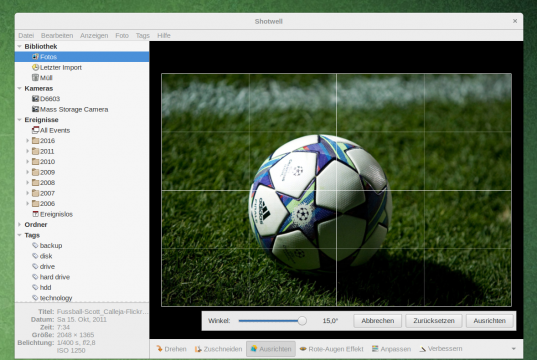Viewport: 537px width, 360px height.
Task: Click the 2011 folder icon
Action: [35, 151]
